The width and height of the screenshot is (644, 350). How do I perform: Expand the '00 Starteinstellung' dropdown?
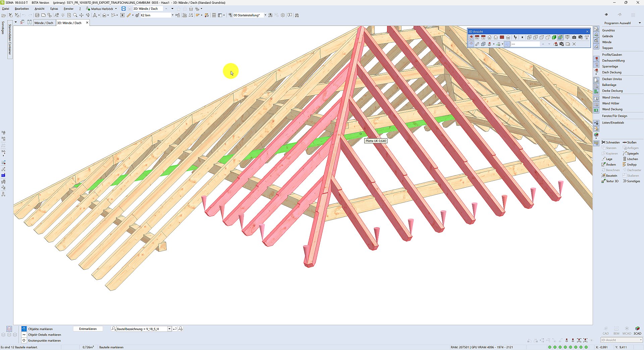(x=265, y=15)
